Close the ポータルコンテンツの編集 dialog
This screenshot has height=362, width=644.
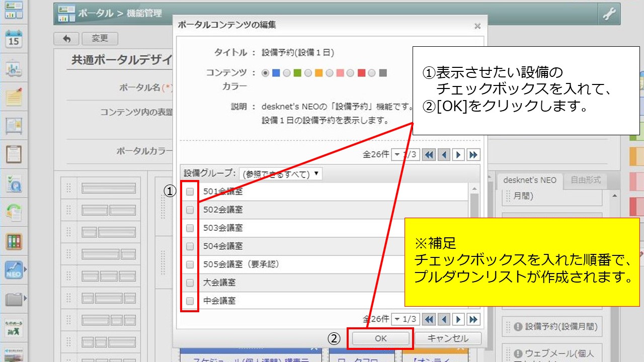477,26
